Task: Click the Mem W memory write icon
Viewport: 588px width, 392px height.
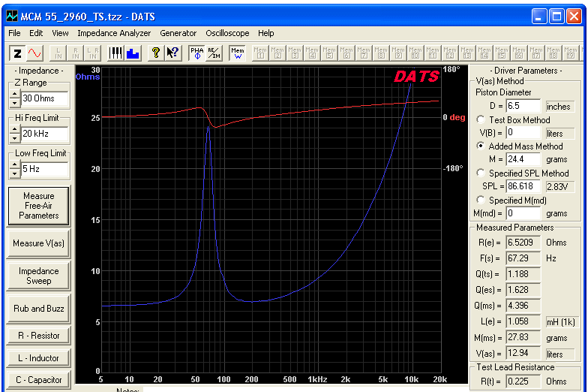Action: point(237,53)
